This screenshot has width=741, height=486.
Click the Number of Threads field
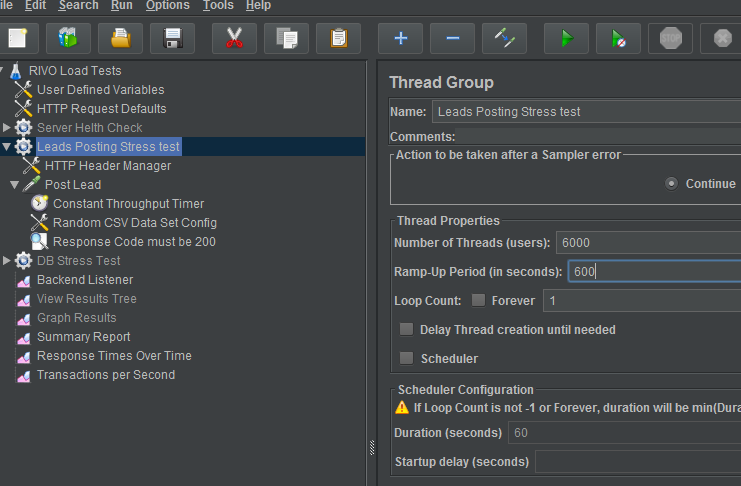pos(648,243)
